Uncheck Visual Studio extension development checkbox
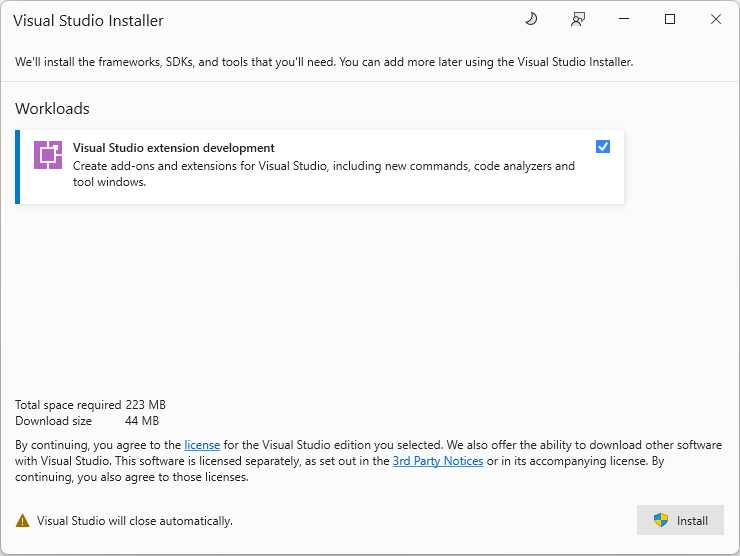The image size is (740, 556). (603, 147)
